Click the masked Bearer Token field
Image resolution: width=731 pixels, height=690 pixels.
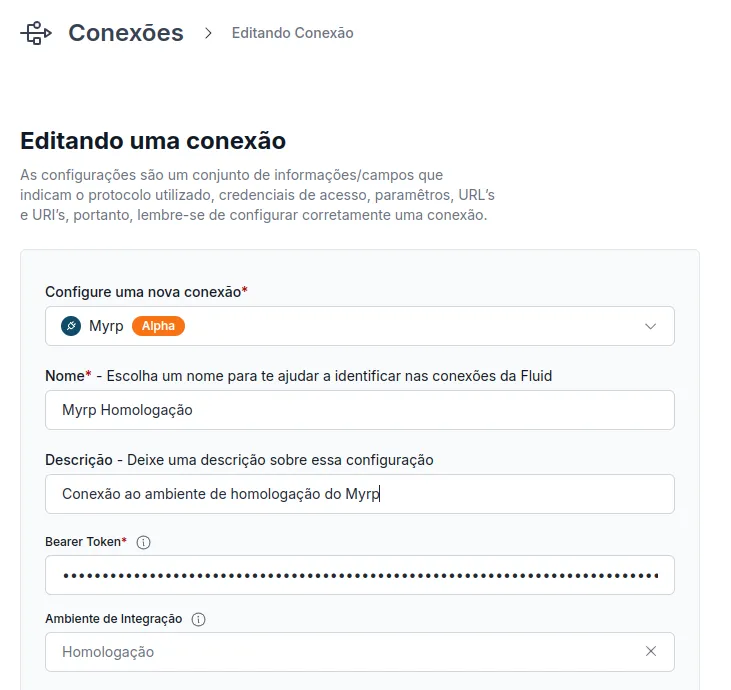tap(360, 575)
